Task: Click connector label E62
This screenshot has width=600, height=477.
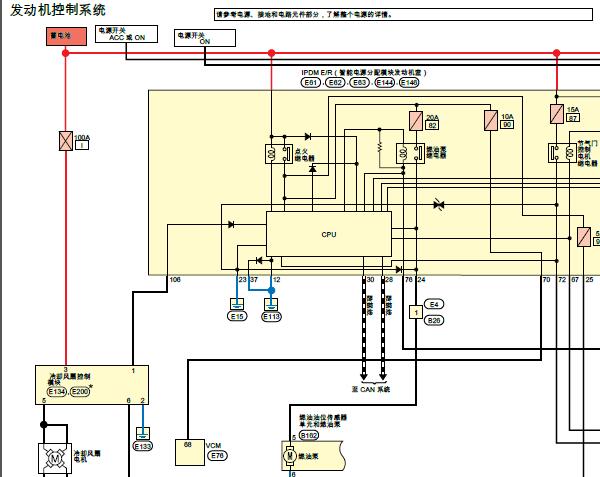Action: [335, 83]
